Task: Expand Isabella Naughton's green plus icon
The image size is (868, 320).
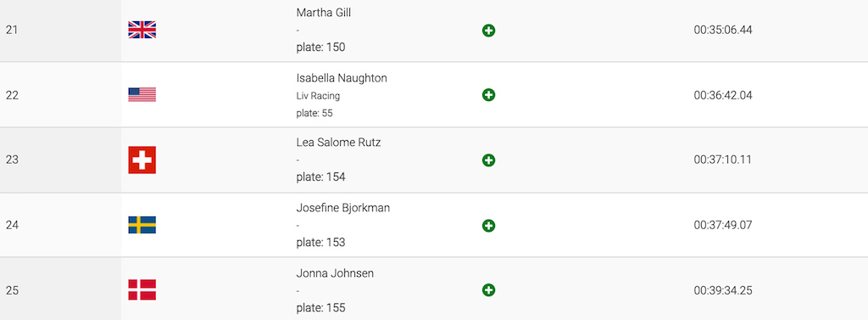Action: coord(488,95)
